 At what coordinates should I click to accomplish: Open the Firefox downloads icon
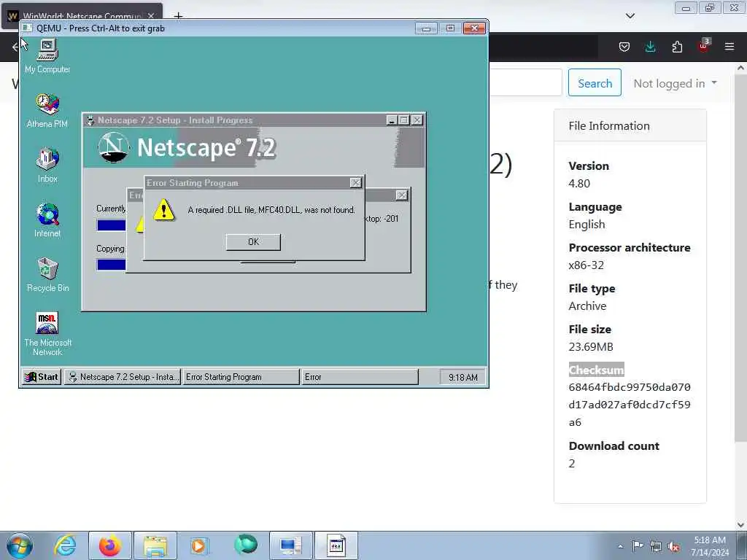(650, 47)
